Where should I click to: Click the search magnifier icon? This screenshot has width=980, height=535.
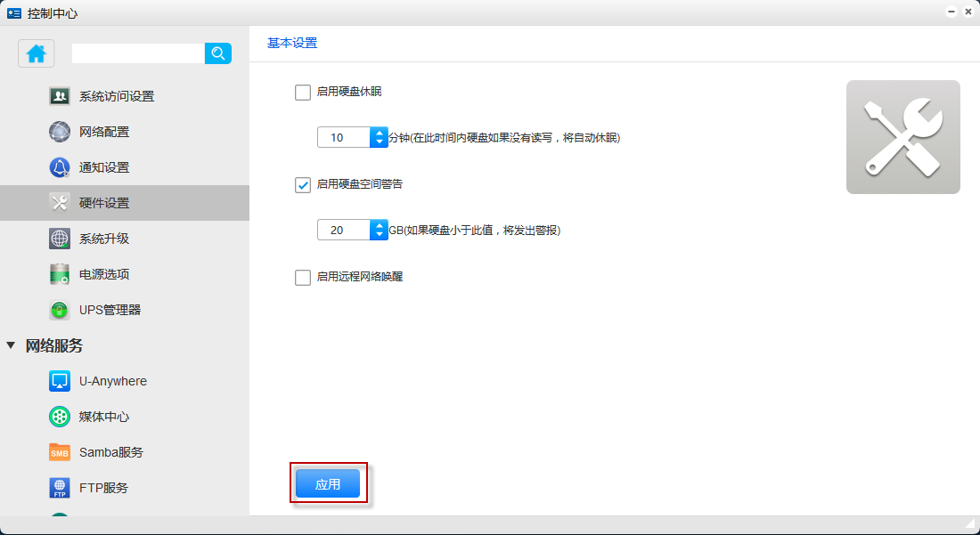(218, 53)
